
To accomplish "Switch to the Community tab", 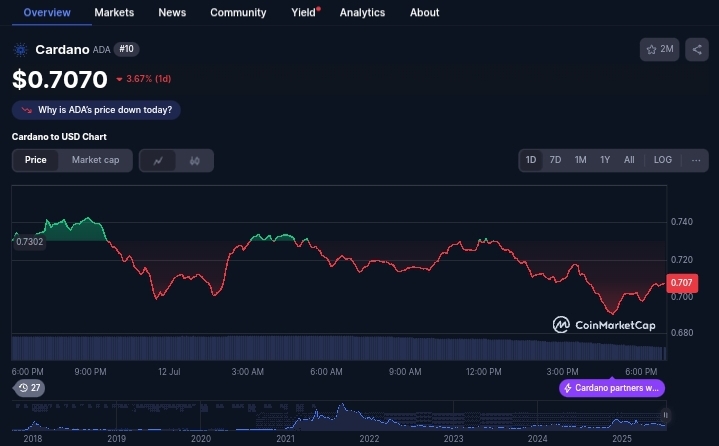I will point(238,12).
